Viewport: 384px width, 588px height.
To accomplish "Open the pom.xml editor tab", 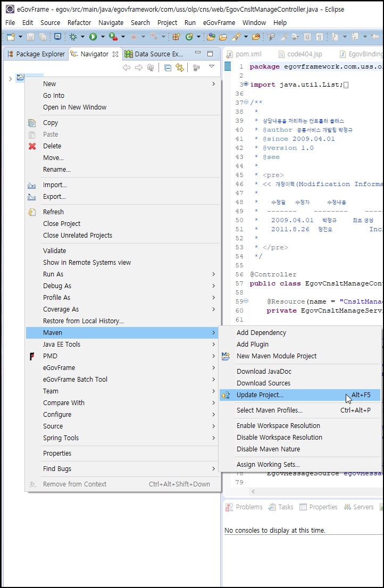I will 244,54.
